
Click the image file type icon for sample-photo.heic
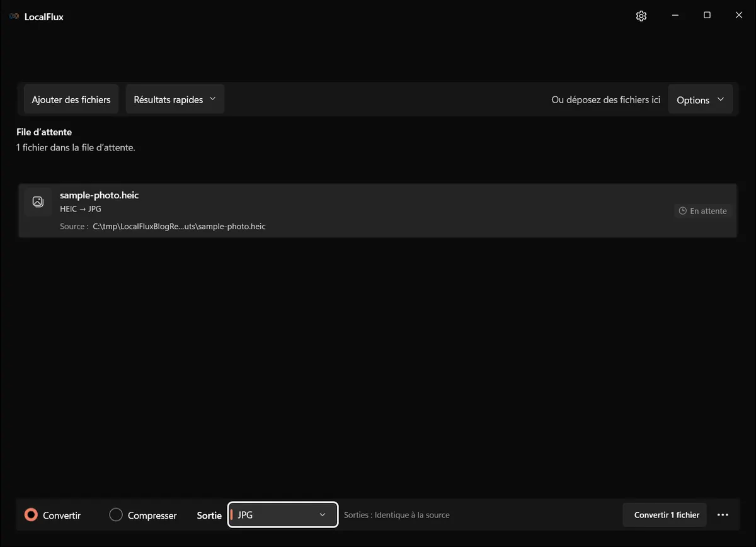click(x=38, y=202)
